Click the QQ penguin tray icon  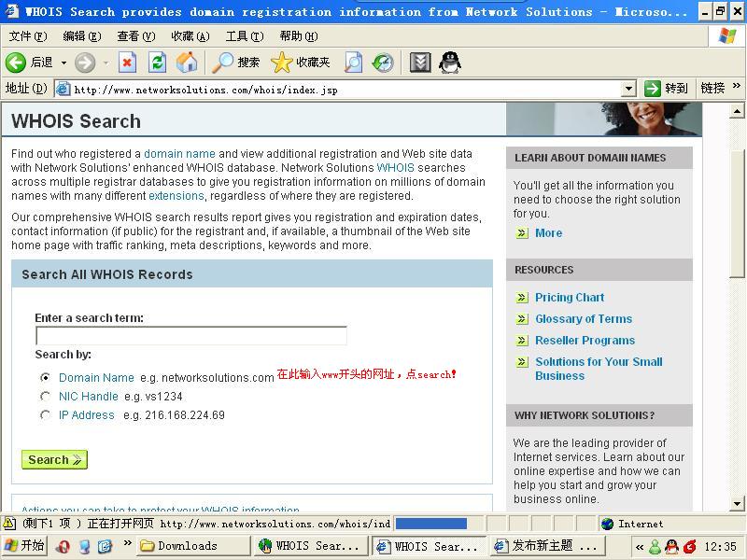(x=671, y=547)
